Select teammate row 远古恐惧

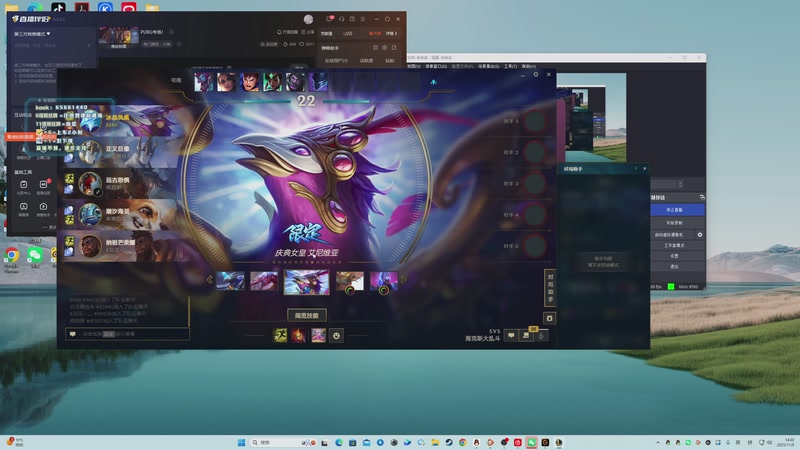pyautogui.click(x=122, y=184)
